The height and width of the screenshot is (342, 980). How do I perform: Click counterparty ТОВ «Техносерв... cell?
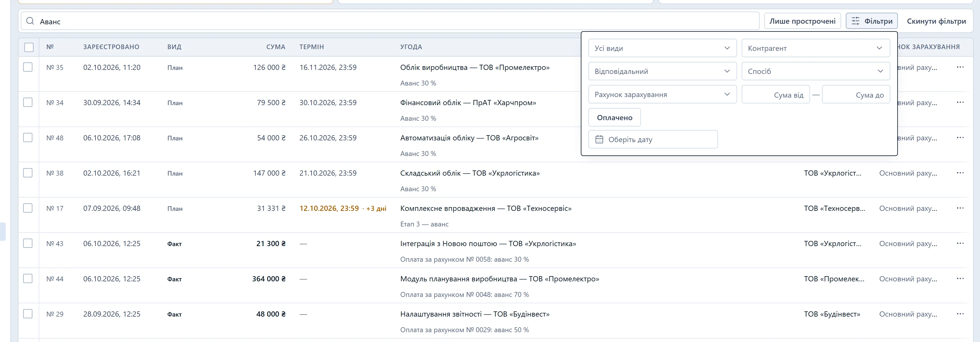[834, 208]
